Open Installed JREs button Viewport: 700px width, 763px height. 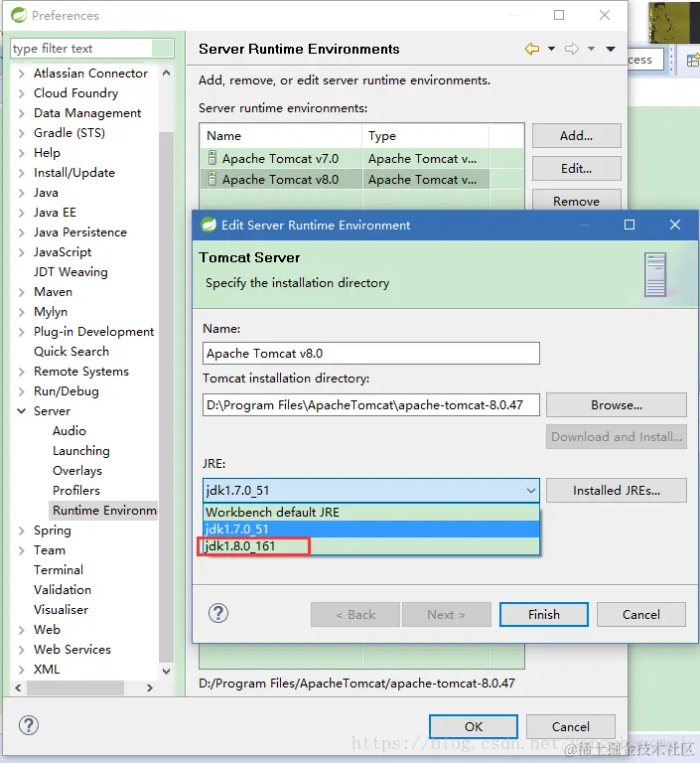point(617,491)
